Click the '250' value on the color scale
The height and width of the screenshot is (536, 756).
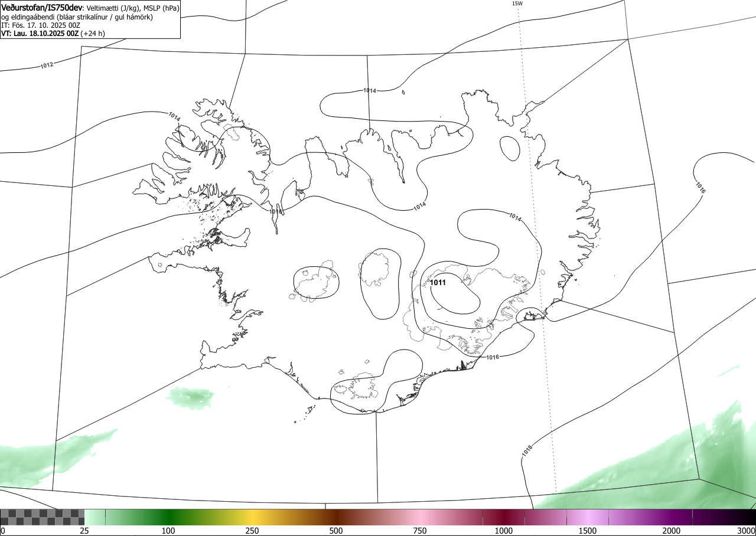pyautogui.click(x=252, y=531)
